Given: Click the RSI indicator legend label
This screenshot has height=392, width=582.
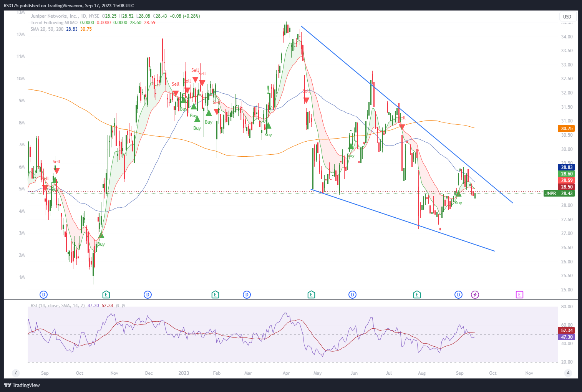Looking at the screenshot, I should 58,306.
